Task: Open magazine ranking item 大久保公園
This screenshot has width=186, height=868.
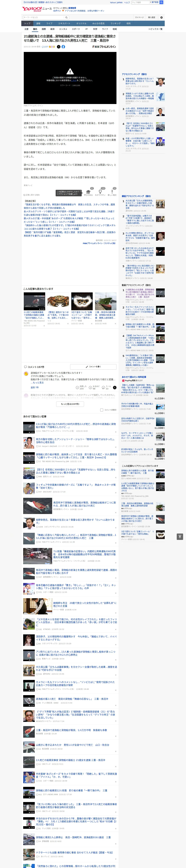Action: (x=140, y=204)
